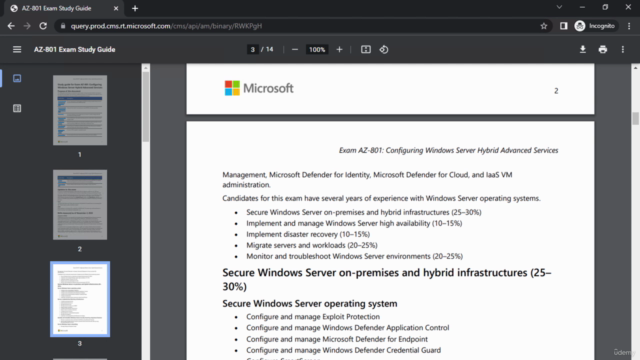
Task: Open page 2 thumbnail
Action: click(80, 204)
